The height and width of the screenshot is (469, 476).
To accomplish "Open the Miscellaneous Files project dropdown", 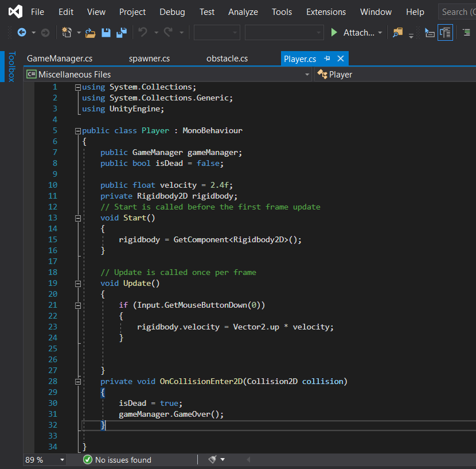I will 307,75.
